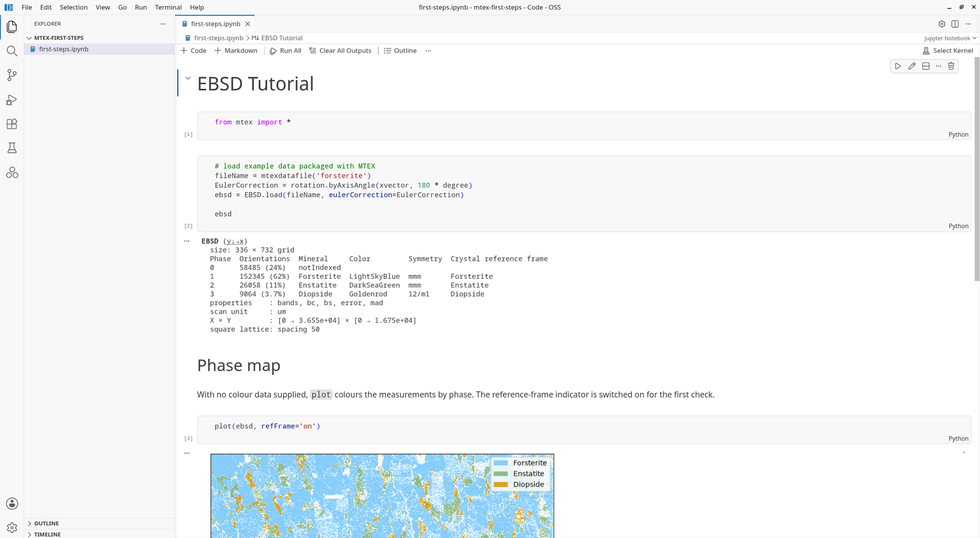This screenshot has width=980, height=538.
Task: Expand the Timeline panel
Action: click(x=99, y=534)
